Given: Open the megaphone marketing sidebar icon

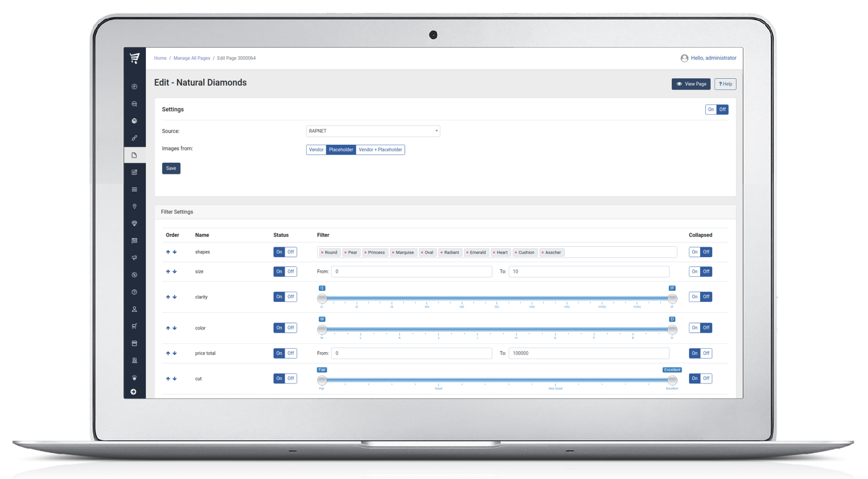Looking at the screenshot, I should click(x=134, y=258).
